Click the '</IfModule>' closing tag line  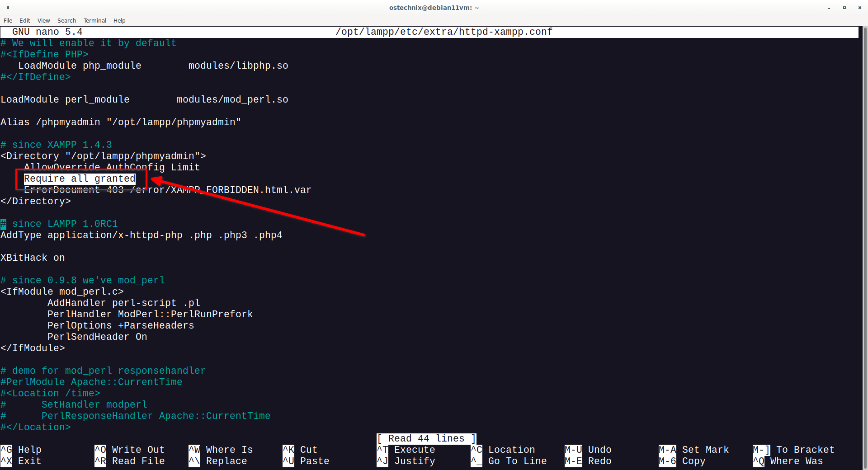(x=33, y=348)
